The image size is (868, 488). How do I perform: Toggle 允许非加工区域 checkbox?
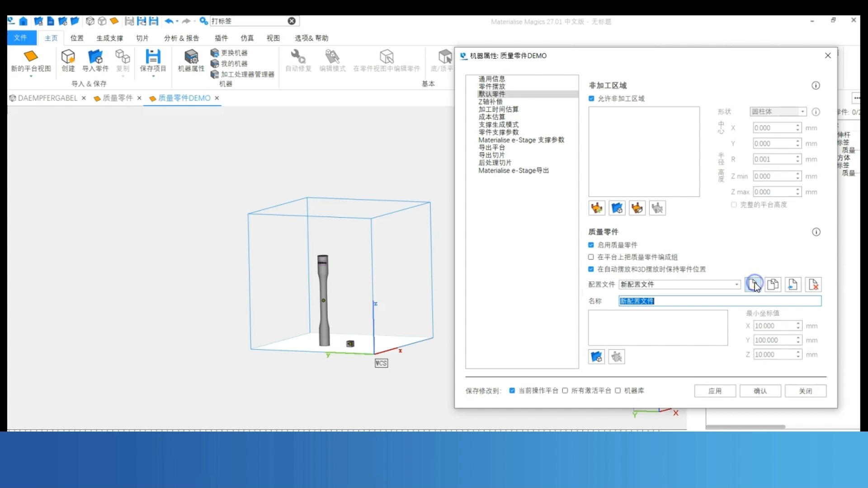pos(591,99)
